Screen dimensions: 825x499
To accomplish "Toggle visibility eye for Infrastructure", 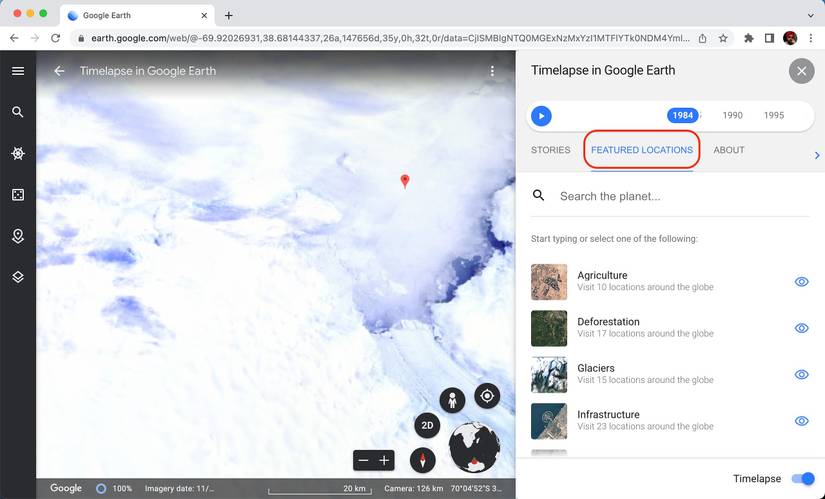I will (x=801, y=421).
